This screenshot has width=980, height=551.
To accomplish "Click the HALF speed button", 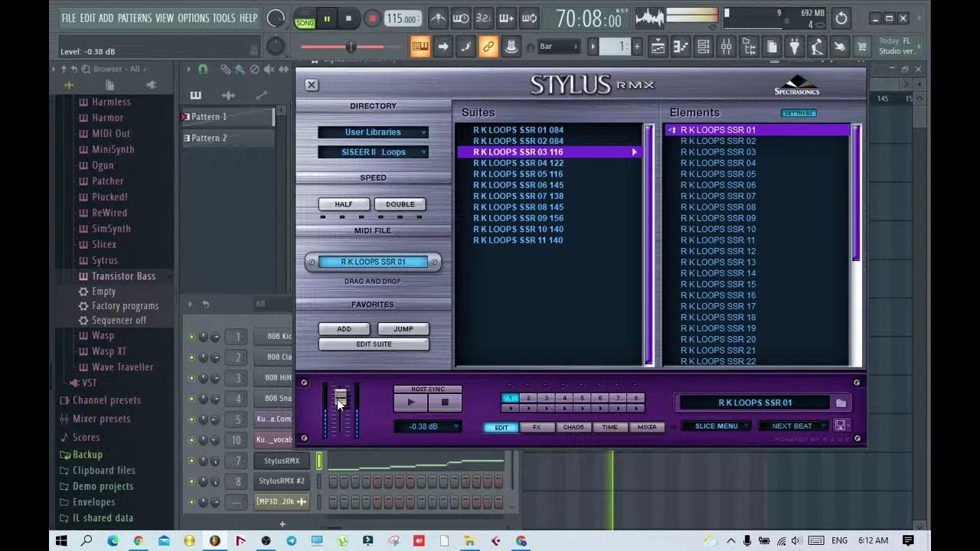I will pyautogui.click(x=344, y=204).
